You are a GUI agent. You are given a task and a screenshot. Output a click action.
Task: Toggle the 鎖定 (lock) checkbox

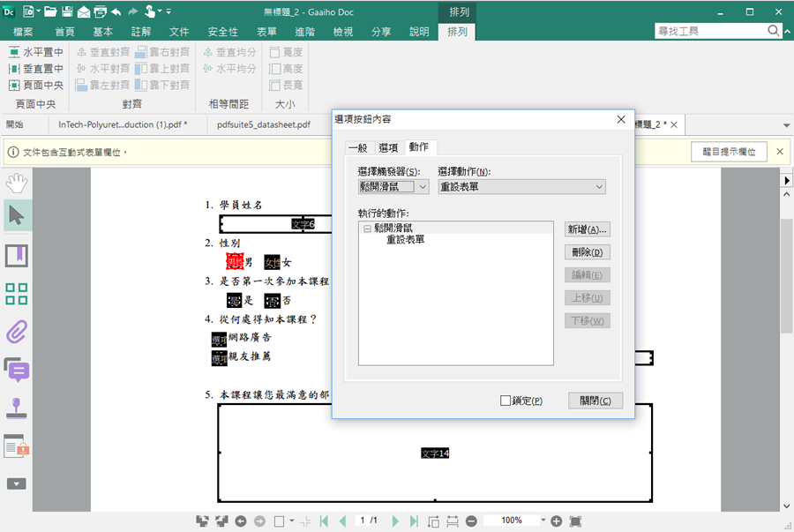point(506,401)
